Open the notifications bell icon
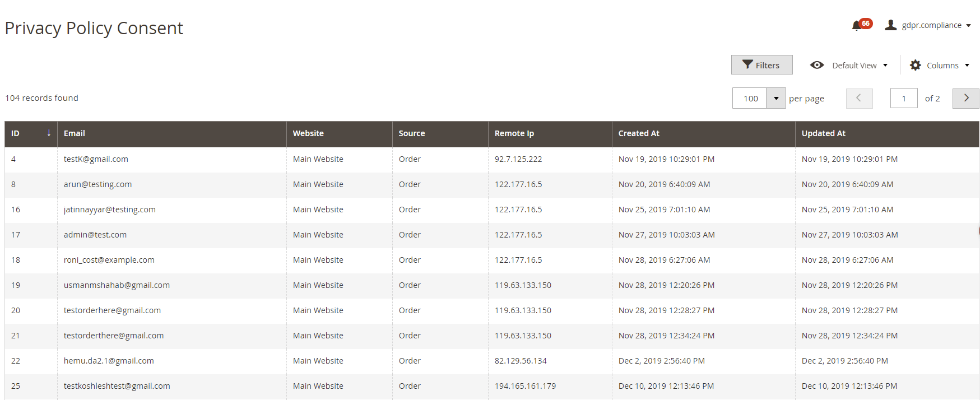The width and height of the screenshot is (980, 400). 856,26
